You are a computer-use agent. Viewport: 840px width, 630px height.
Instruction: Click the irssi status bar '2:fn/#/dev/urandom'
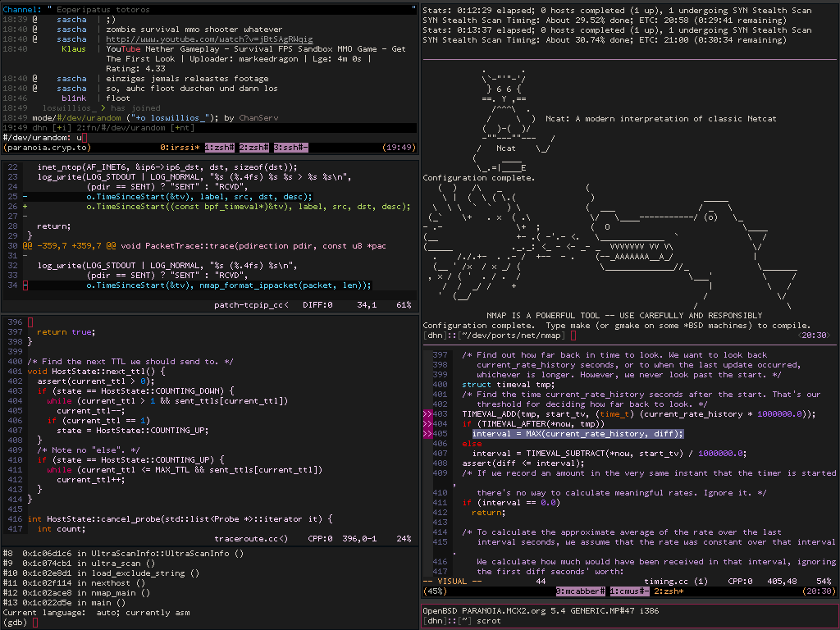(x=121, y=127)
